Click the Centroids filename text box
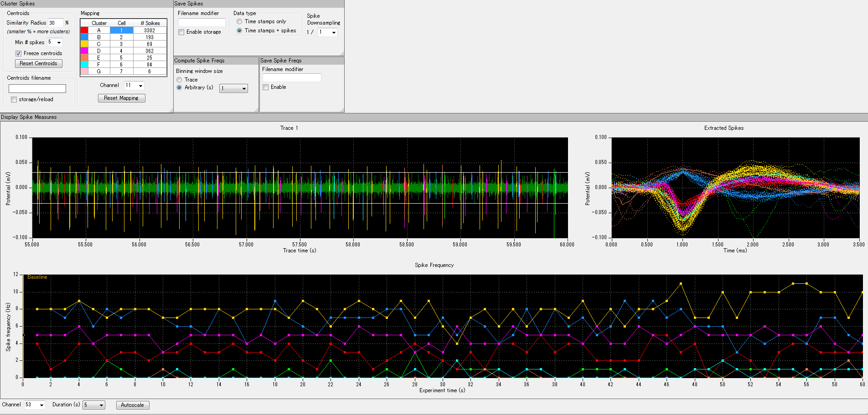This screenshot has width=868, height=415. click(x=37, y=88)
